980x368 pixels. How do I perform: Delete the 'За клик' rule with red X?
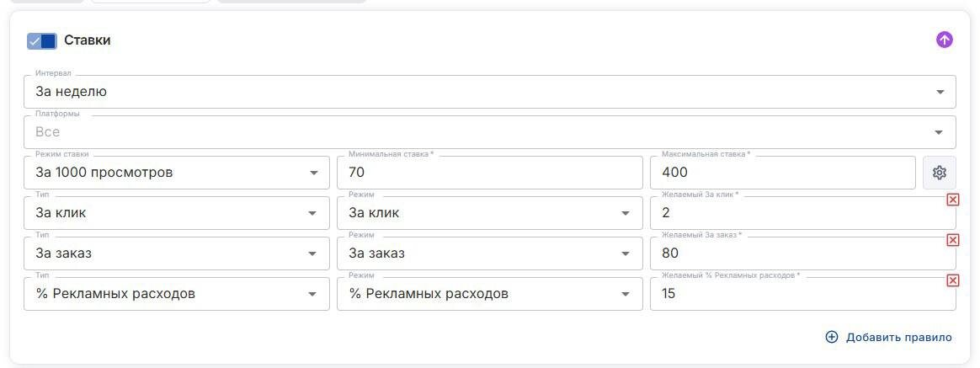click(953, 200)
